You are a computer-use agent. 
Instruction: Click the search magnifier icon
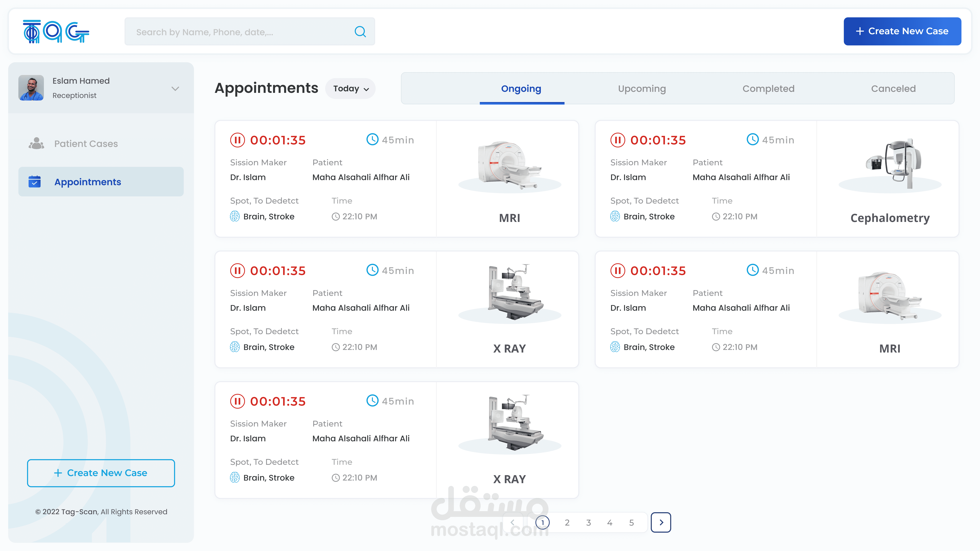(360, 32)
